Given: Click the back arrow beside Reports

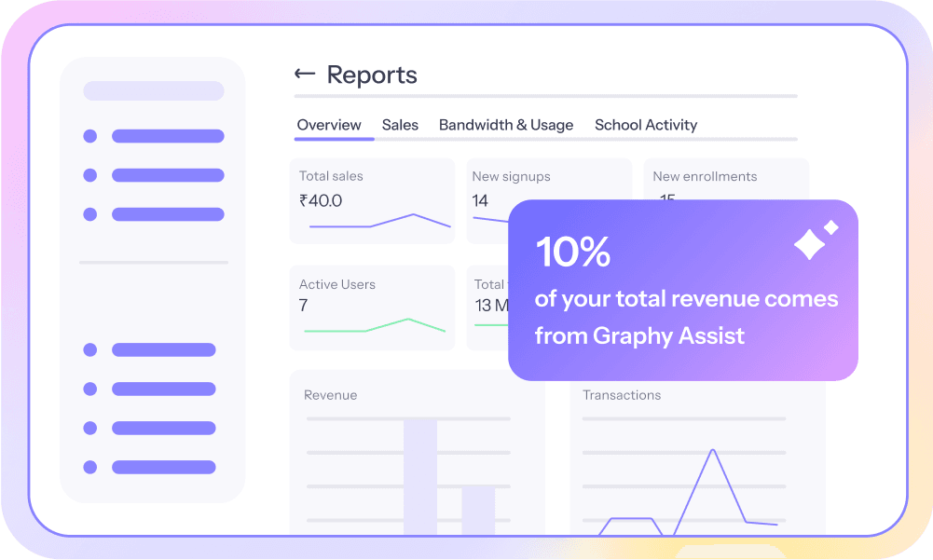Looking at the screenshot, I should [x=305, y=74].
